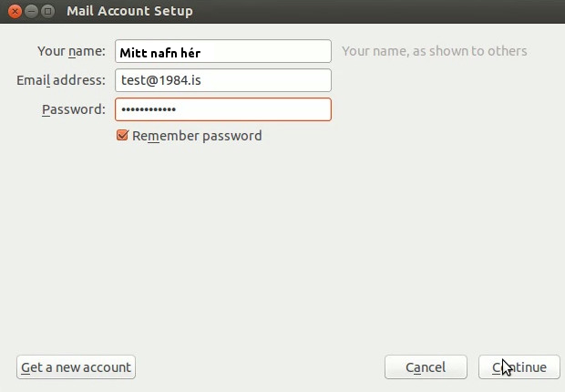565x392 pixels.
Task: Toggle the Remember password checkbox
Action: pyautogui.click(x=122, y=136)
